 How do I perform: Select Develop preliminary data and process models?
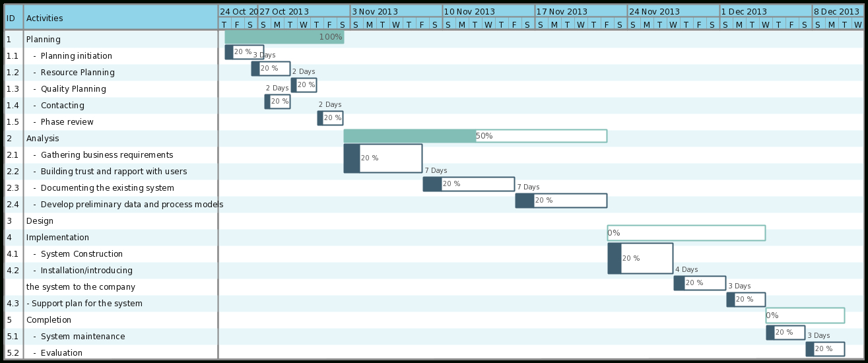click(132, 205)
